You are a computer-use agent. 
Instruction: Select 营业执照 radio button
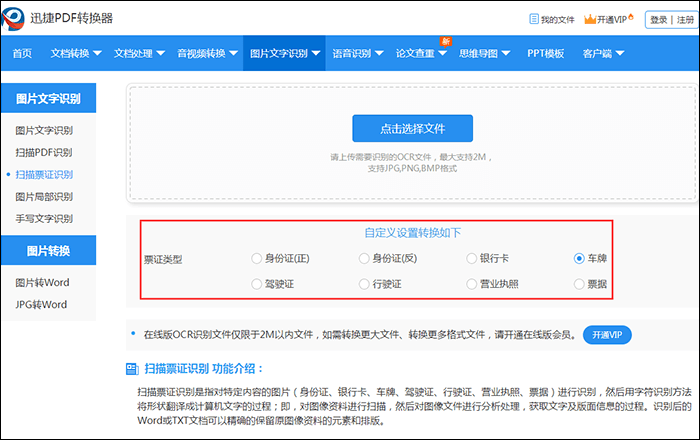tap(471, 284)
